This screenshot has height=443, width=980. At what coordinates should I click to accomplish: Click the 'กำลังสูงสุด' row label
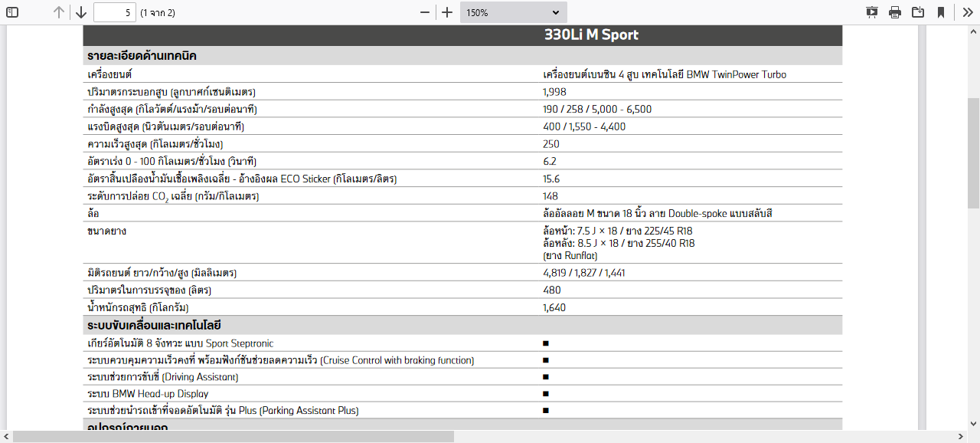[172, 109]
